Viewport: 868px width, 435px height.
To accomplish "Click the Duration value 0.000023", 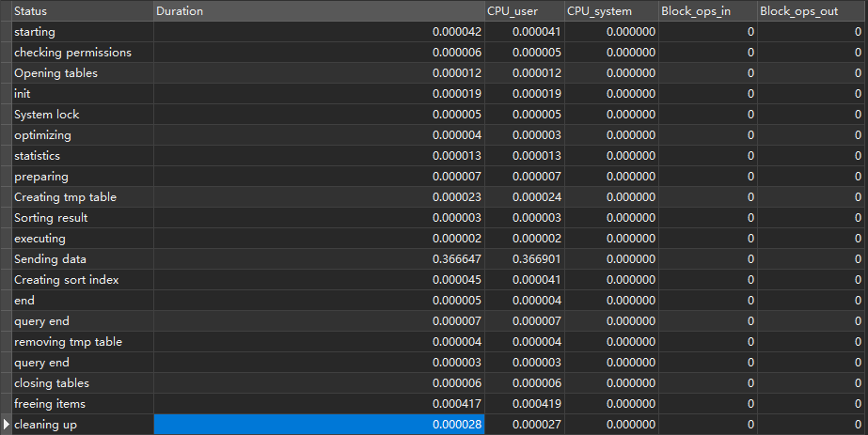I will (457, 197).
